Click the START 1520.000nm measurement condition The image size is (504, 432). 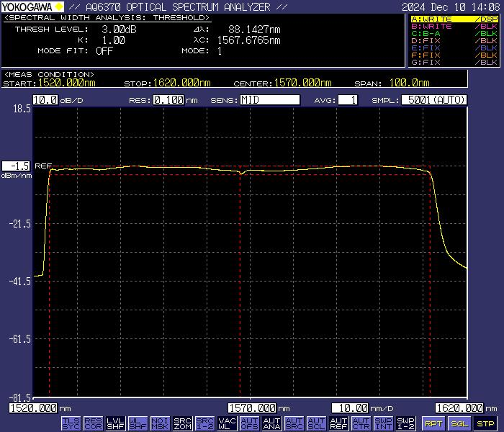click(49, 84)
